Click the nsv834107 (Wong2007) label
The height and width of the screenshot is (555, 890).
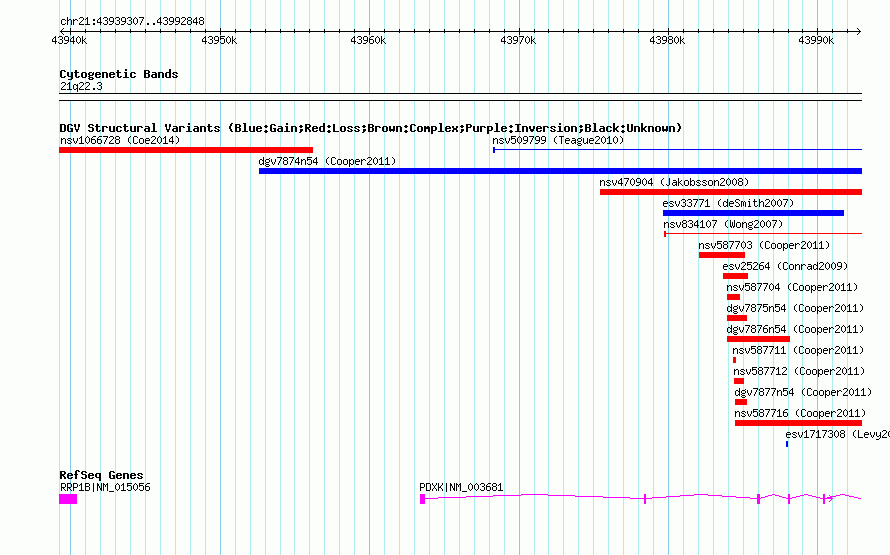(723, 224)
